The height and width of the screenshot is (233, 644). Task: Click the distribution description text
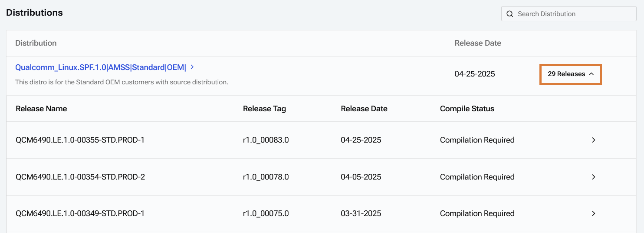[122, 82]
